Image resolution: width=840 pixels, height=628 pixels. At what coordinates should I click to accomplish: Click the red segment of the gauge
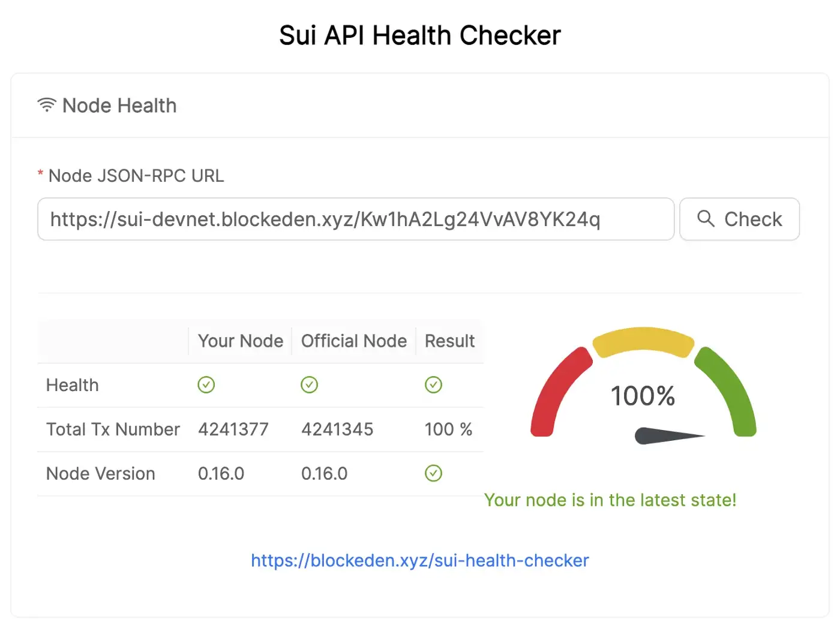tap(555, 390)
